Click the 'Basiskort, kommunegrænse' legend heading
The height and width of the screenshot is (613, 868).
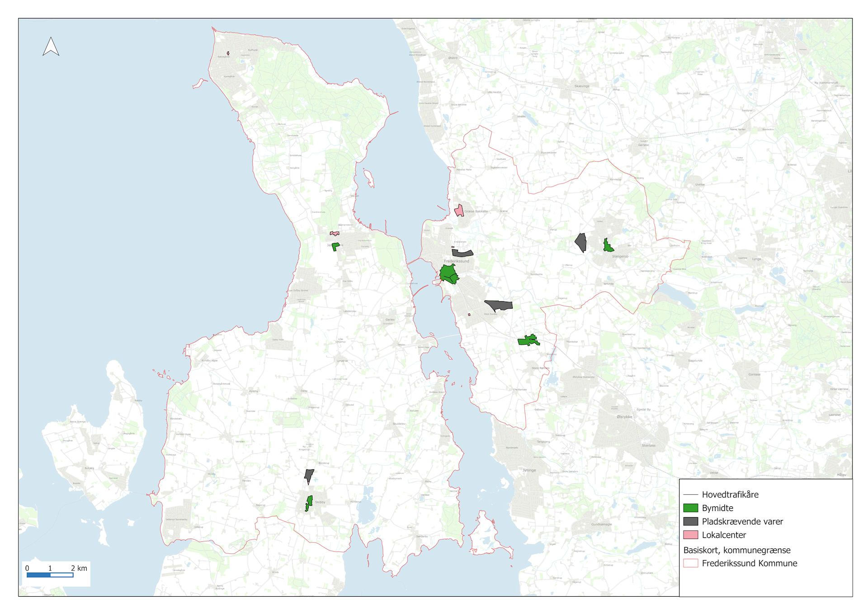(736, 550)
